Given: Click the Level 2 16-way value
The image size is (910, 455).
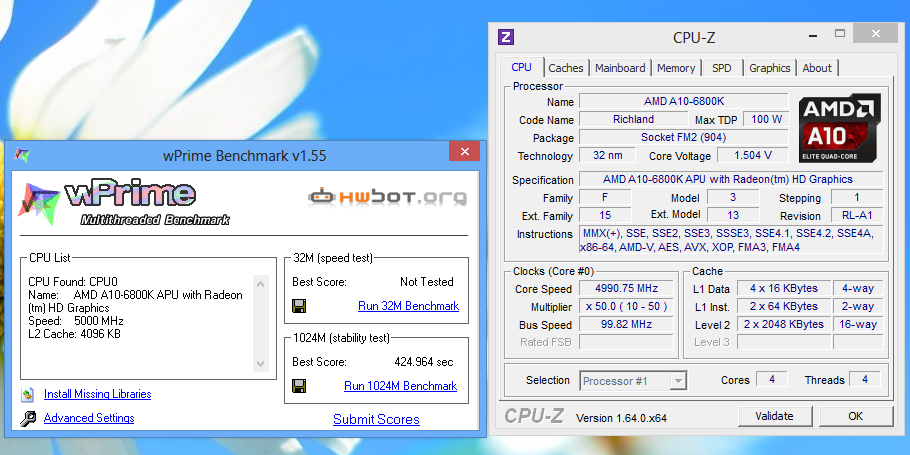Looking at the screenshot, I should (x=858, y=324).
